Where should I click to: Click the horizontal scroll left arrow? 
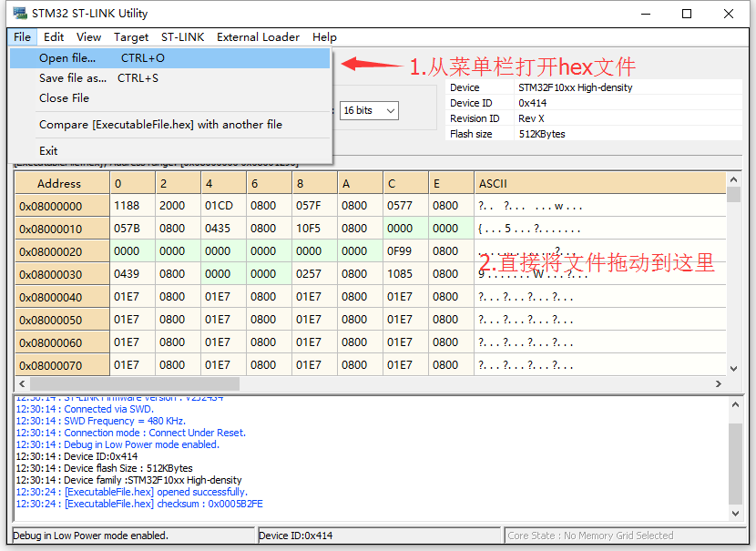[x=22, y=383]
